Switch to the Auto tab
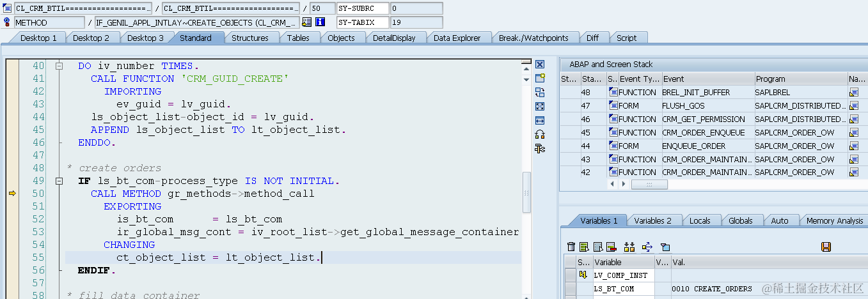 click(x=780, y=220)
